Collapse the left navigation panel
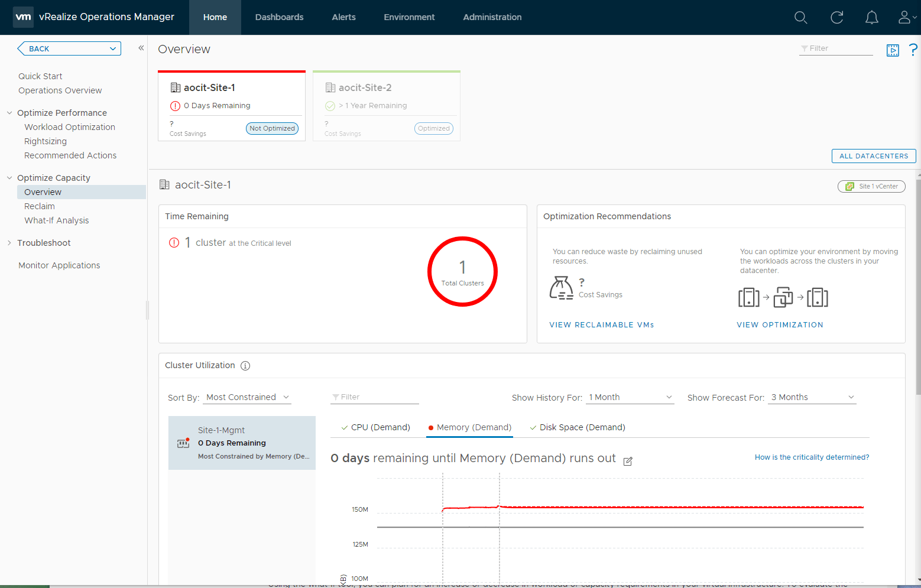The width and height of the screenshot is (921, 588). click(141, 48)
